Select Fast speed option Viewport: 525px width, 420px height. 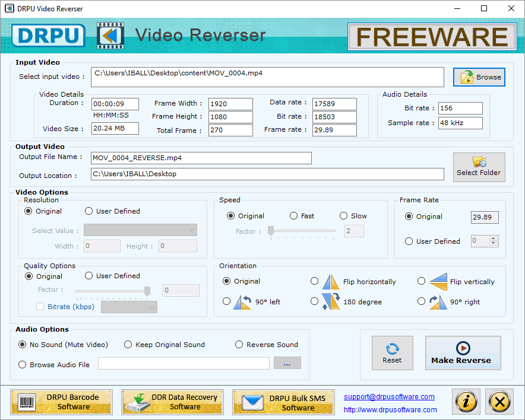[293, 216]
